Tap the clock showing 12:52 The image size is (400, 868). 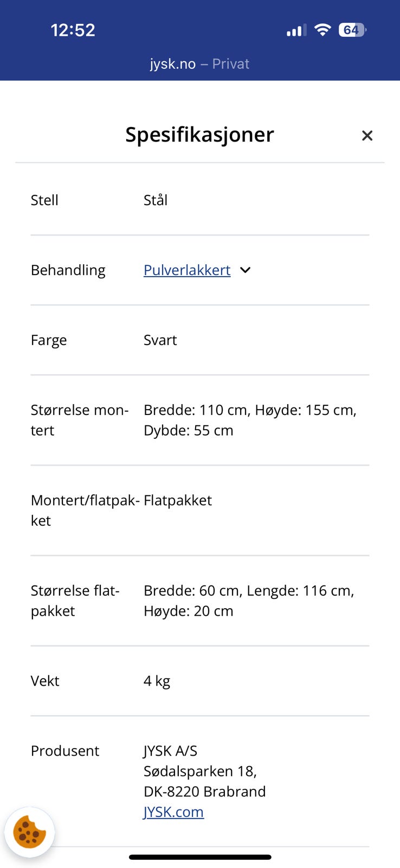(73, 30)
